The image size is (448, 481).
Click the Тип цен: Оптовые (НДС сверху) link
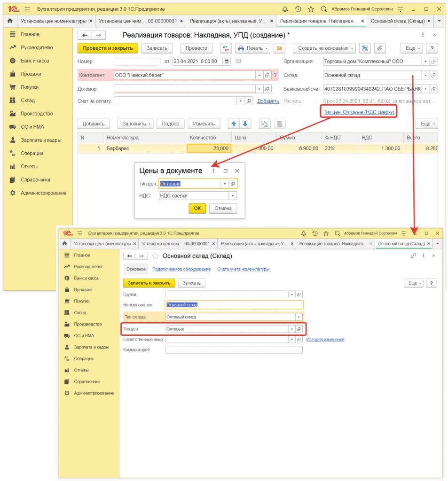pos(359,112)
